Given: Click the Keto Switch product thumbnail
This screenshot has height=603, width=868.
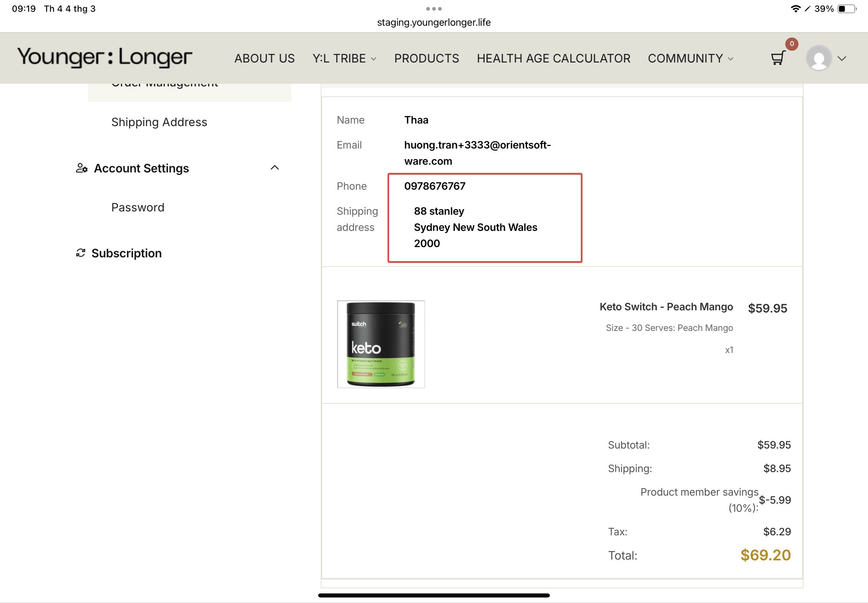Looking at the screenshot, I should (x=381, y=344).
